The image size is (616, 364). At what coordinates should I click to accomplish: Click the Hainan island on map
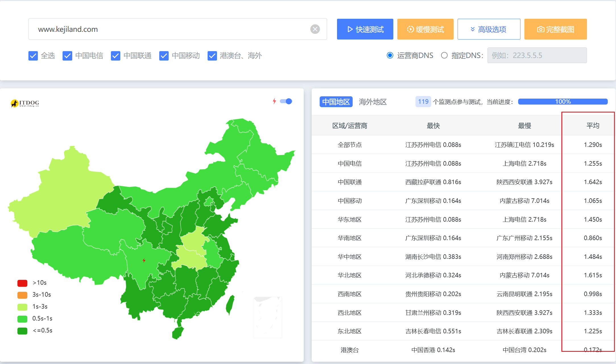(x=178, y=333)
